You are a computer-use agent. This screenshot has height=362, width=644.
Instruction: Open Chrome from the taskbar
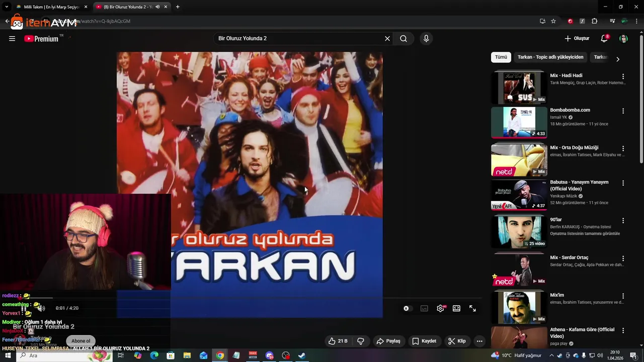(220, 355)
